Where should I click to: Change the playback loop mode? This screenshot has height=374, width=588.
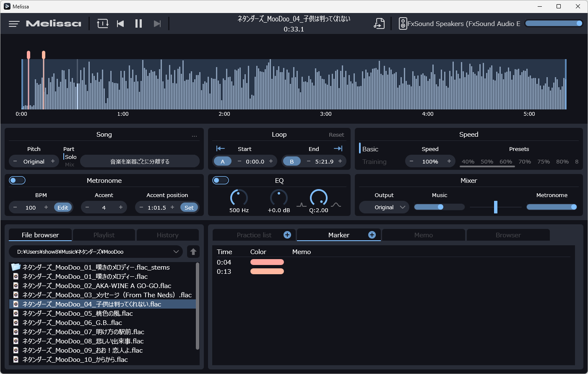(x=102, y=24)
